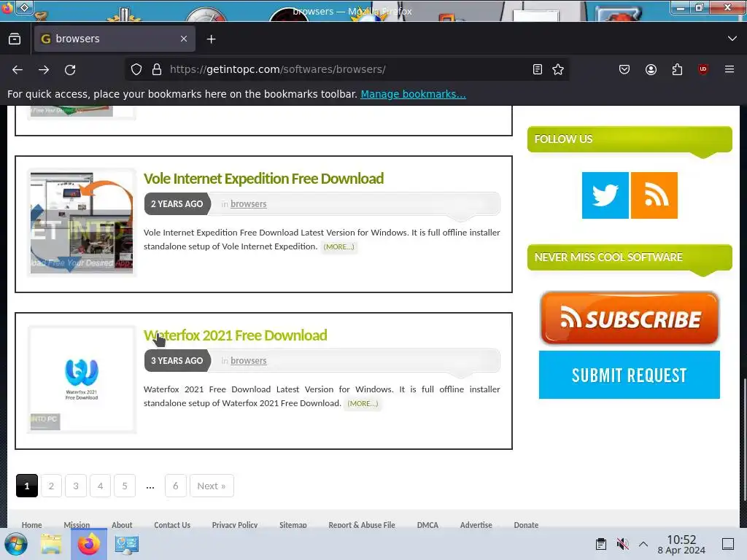This screenshot has width=747, height=560.
Task: Click the getintopc.com address bar
Action: click(x=345, y=69)
